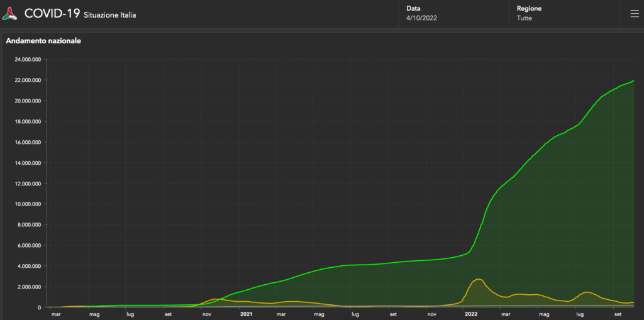Click the 10.000.000 y-axis label
644x320 pixels.
pyautogui.click(x=24, y=204)
